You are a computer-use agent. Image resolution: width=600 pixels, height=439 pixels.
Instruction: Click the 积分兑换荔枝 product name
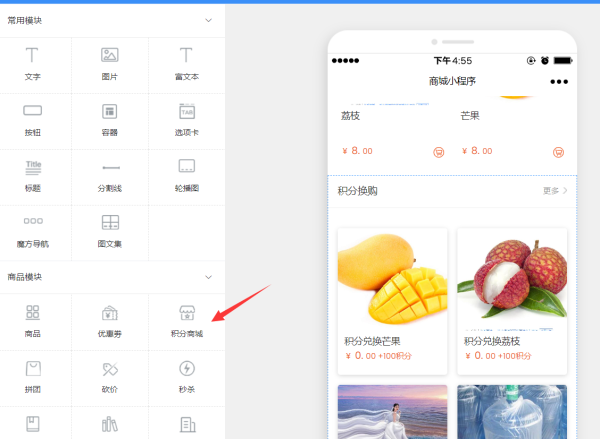tap(492, 341)
